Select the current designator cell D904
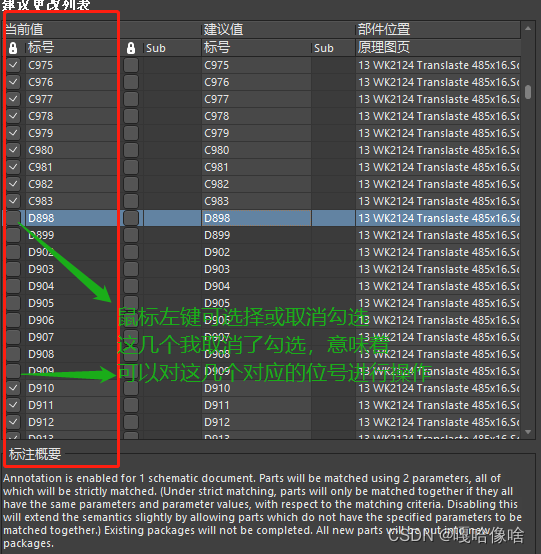Viewport: 541px width, 554px height. pos(71,286)
